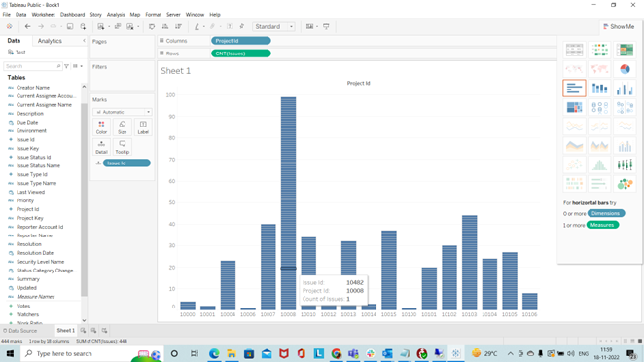Collapse the Data pane with the arrow
Screen dimensions: 644x362
(x=84, y=41)
